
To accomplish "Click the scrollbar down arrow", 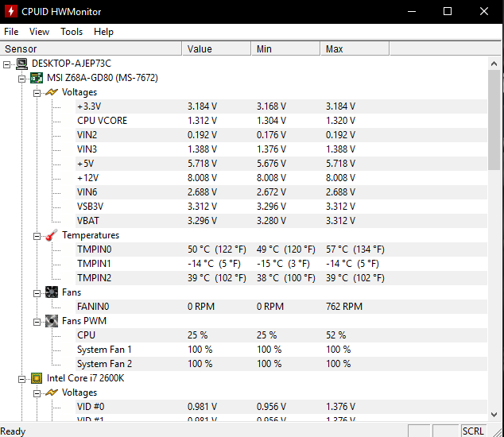I will pos(494,415).
